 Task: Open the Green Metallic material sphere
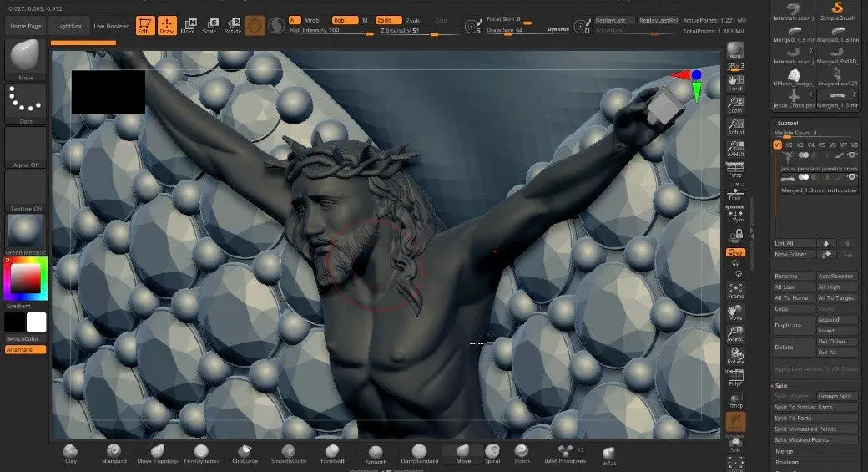[26, 235]
